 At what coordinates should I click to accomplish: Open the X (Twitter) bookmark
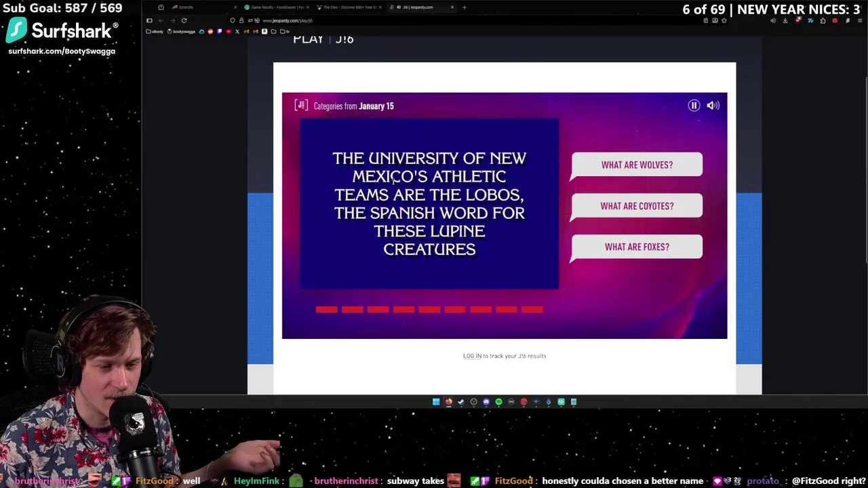coord(237,32)
